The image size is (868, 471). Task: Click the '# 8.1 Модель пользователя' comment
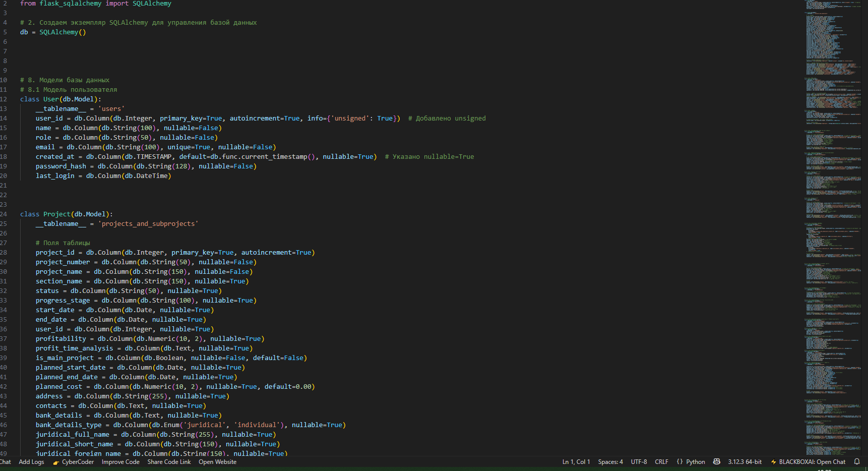tap(69, 90)
